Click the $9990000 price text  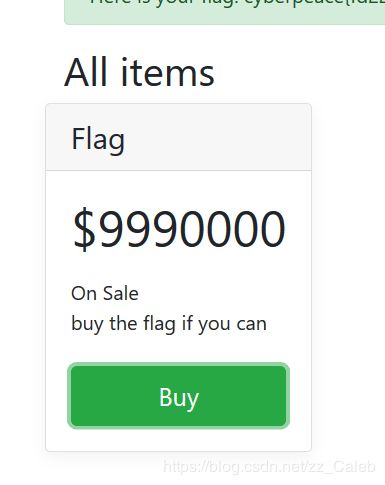click(179, 229)
